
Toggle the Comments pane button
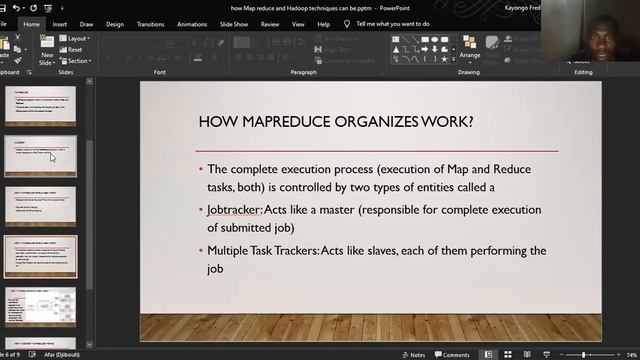[x=452, y=355]
